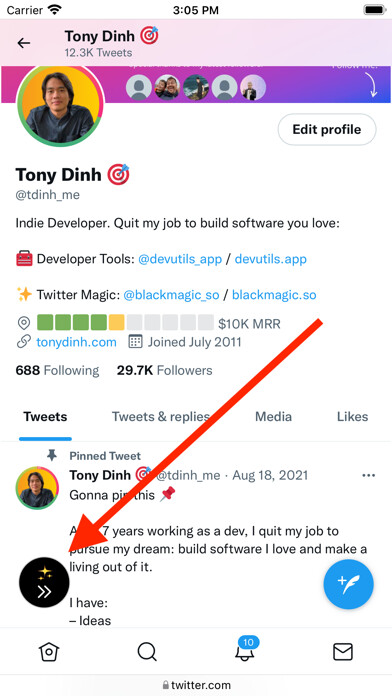Compose a new tweet with feather button
Viewport: 392px width, 696px height.
348,584
